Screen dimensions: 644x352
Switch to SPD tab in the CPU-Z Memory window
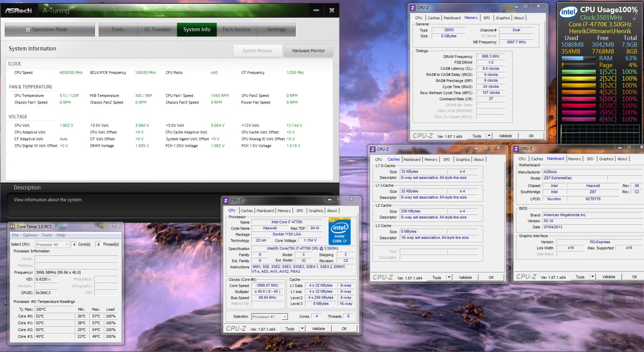point(487,18)
